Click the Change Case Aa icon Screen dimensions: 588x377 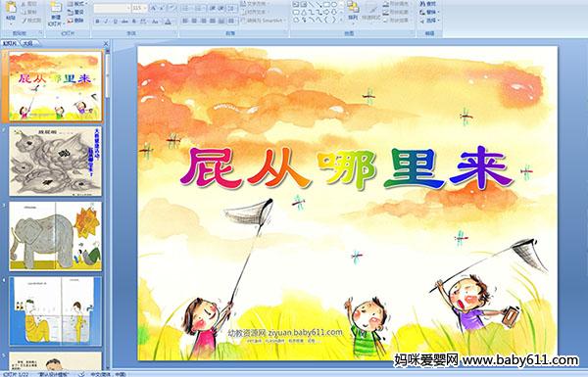tap(155, 22)
